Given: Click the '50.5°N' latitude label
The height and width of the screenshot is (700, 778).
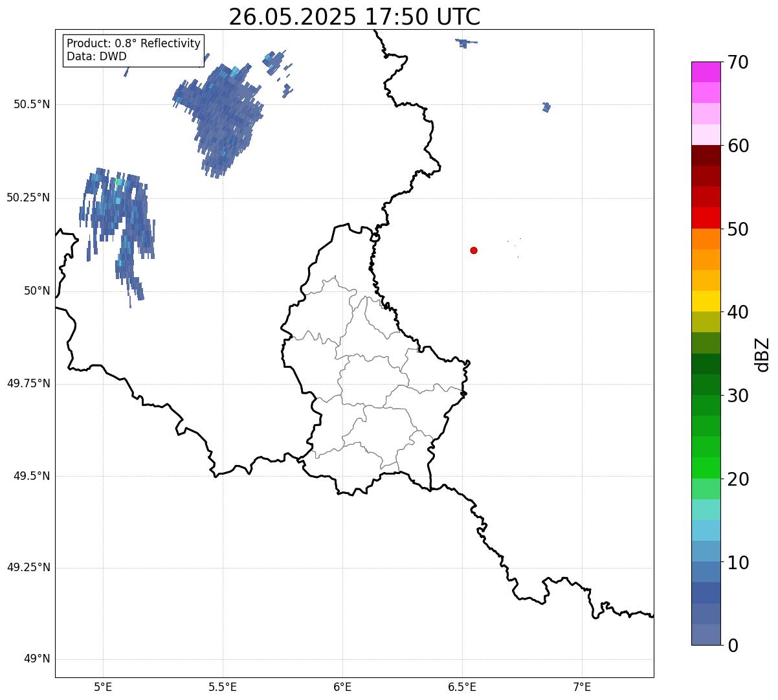Looking at the screenshot, I should [32, 104].
